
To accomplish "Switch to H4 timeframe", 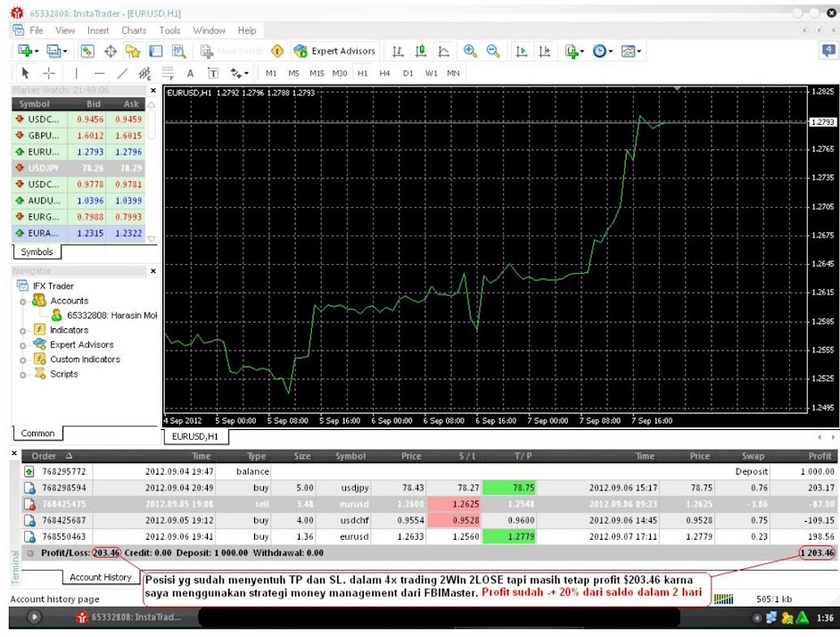I will pyautogui.click(x=384, y=73).
